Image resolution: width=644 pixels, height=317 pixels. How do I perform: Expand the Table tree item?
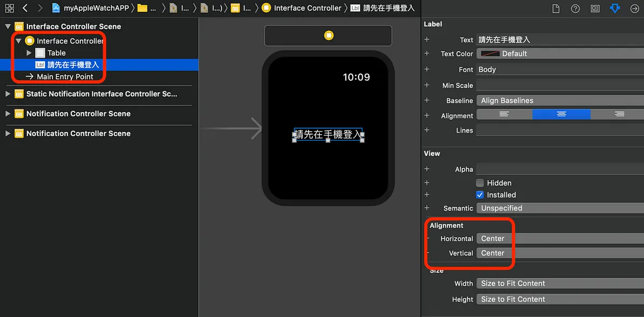29,53
